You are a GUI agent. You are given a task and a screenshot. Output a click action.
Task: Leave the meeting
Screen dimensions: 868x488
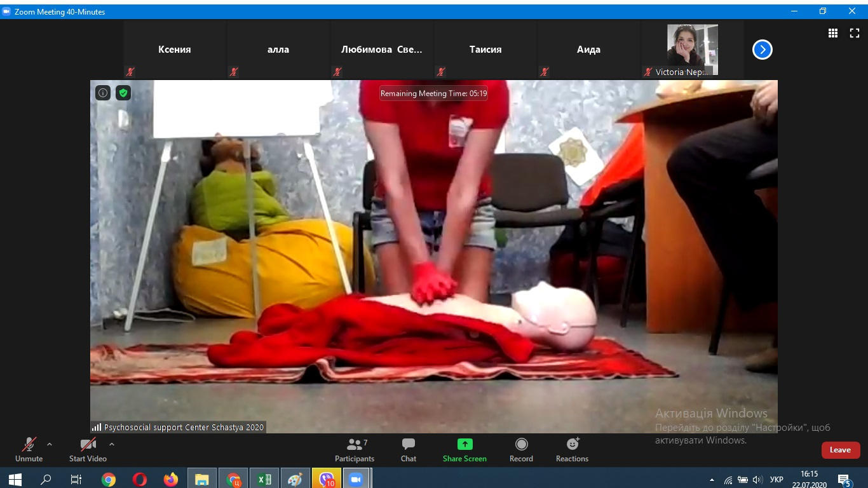(840, 450)
